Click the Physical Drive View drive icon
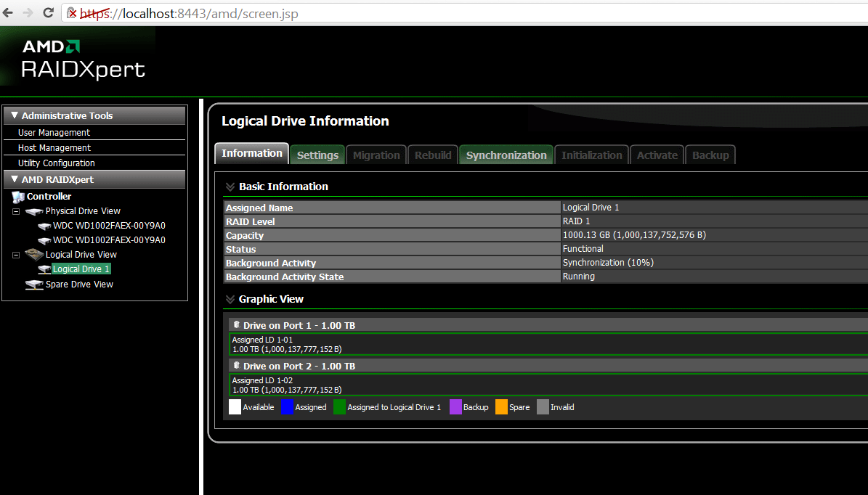The height and width of the screenshot is (495, 868). (35, 210)
